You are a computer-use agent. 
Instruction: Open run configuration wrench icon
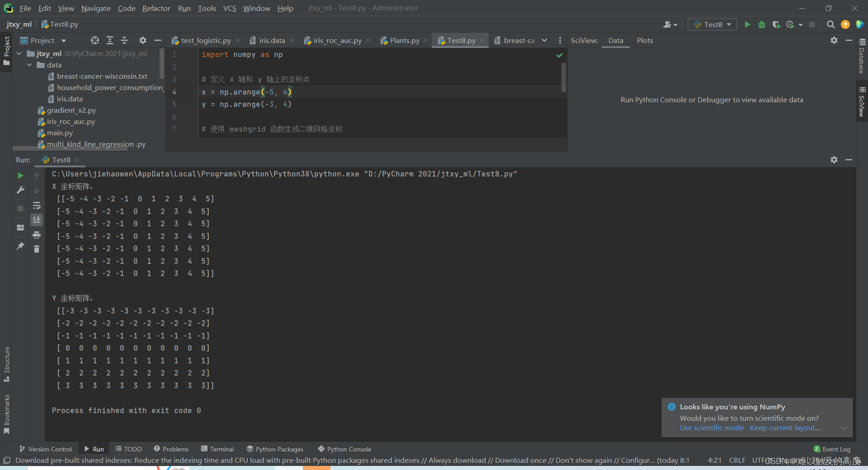pos(20,190)
